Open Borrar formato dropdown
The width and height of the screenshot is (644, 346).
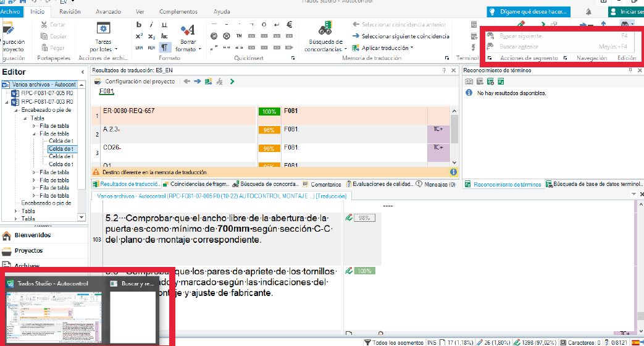point(188,38)
